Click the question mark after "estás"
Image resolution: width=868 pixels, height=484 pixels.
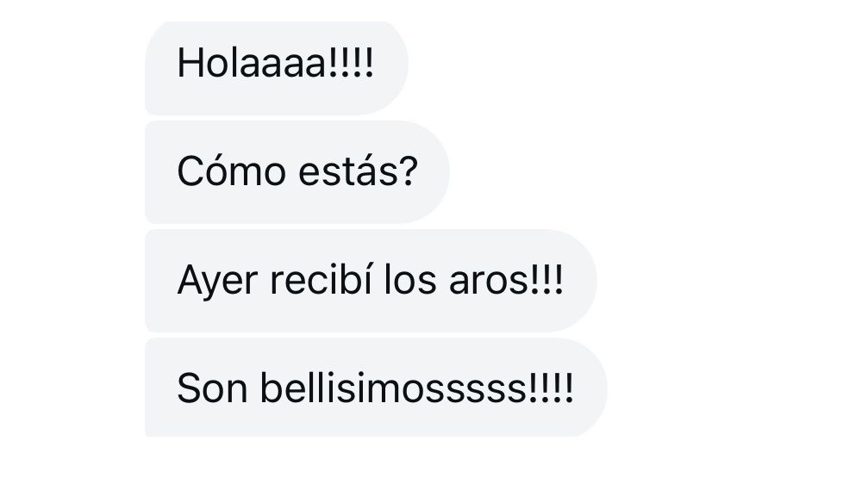point(408,171)
